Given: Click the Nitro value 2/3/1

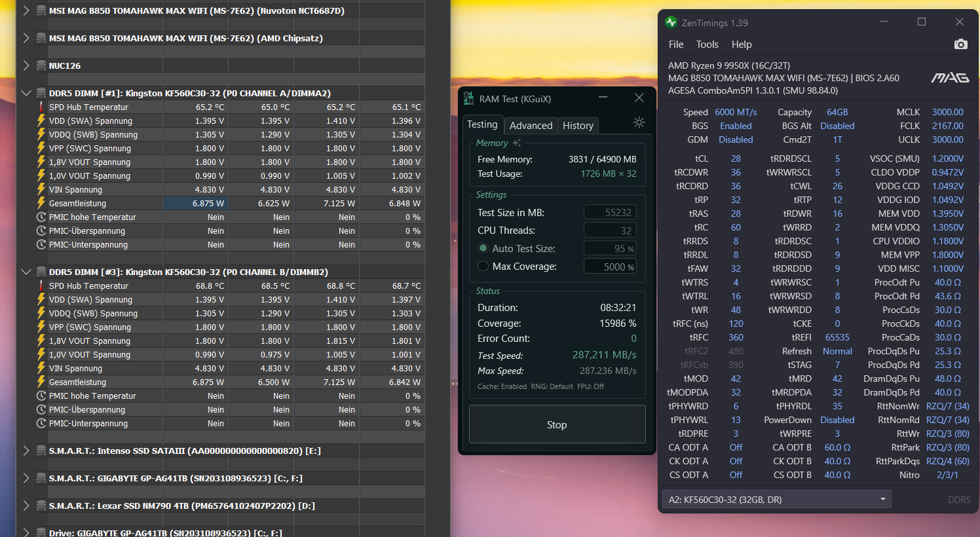Looking at the screenshot, I should [948, 475].
